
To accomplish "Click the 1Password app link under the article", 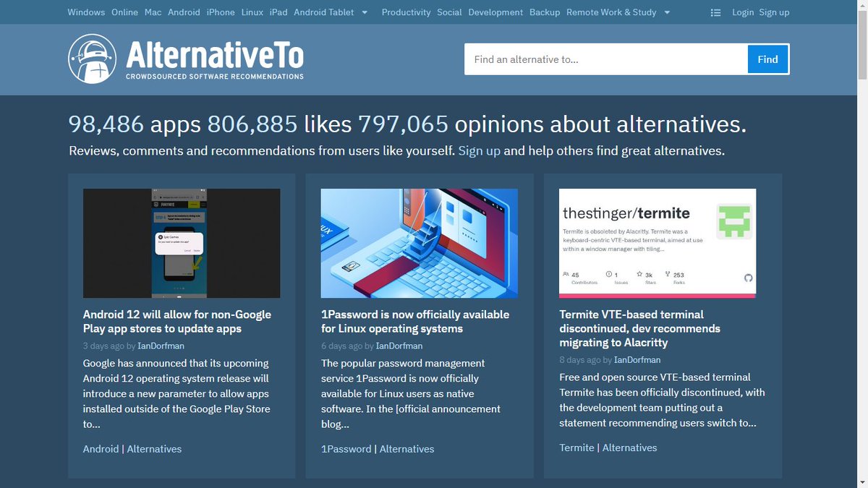I will pos(346,448).
